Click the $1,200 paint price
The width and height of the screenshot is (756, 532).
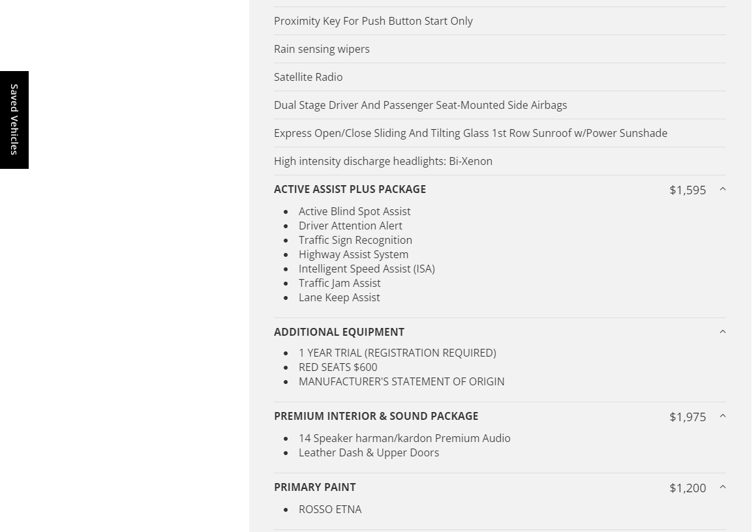click(688, 488)
